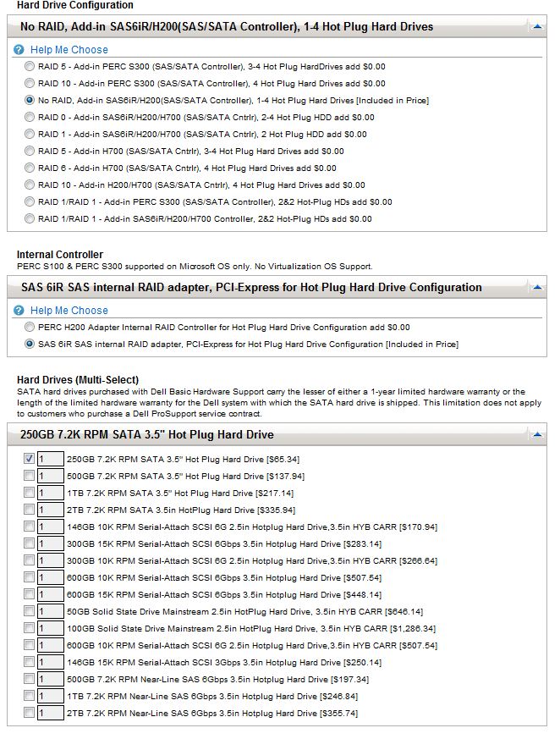Check the 100GB Solid State Drive

pyautogui.click(x=30, y=628)
